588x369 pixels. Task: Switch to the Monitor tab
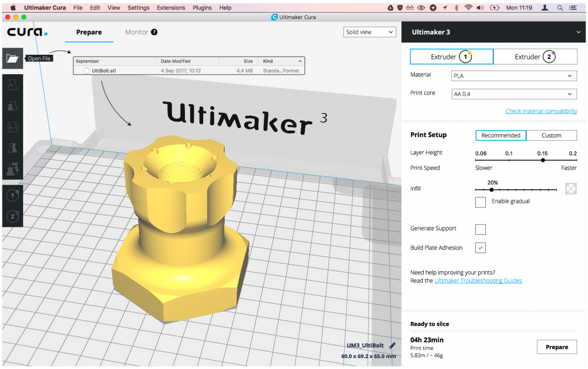point(137,32)
